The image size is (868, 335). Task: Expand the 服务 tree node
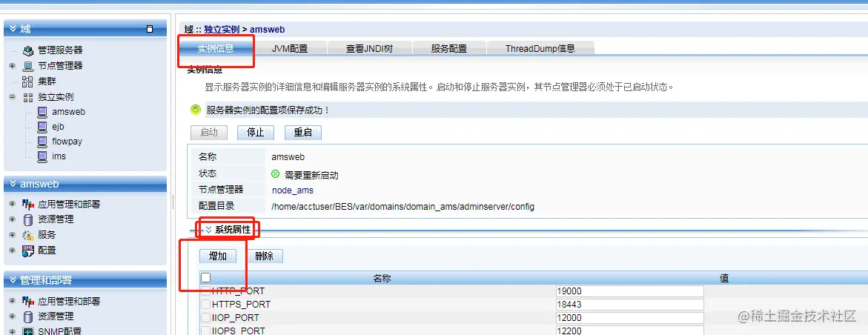point(12,236)
